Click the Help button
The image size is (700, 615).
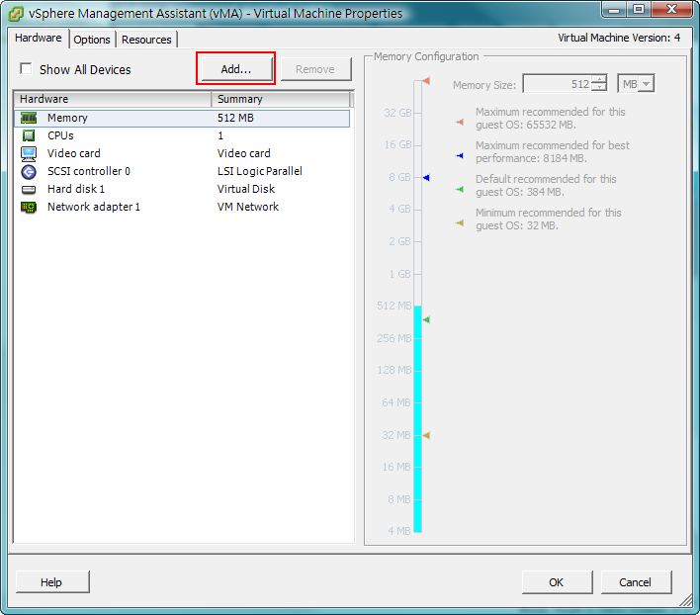51,582
